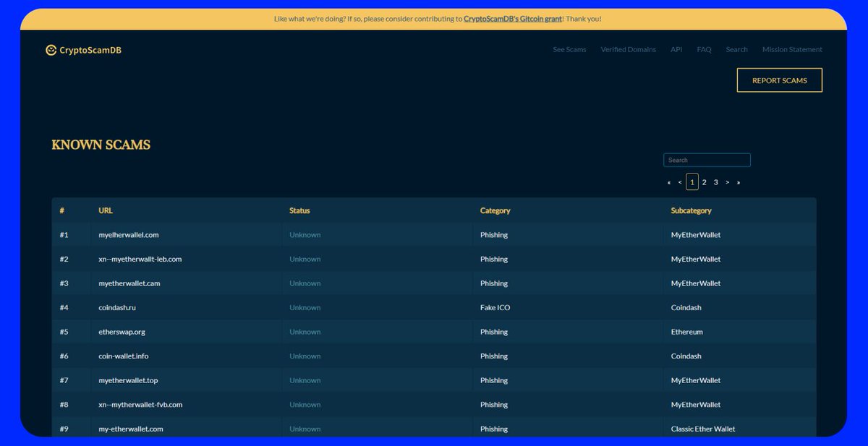
Task: Open the coin-wallet.info entry
Action: click(124, 356)
